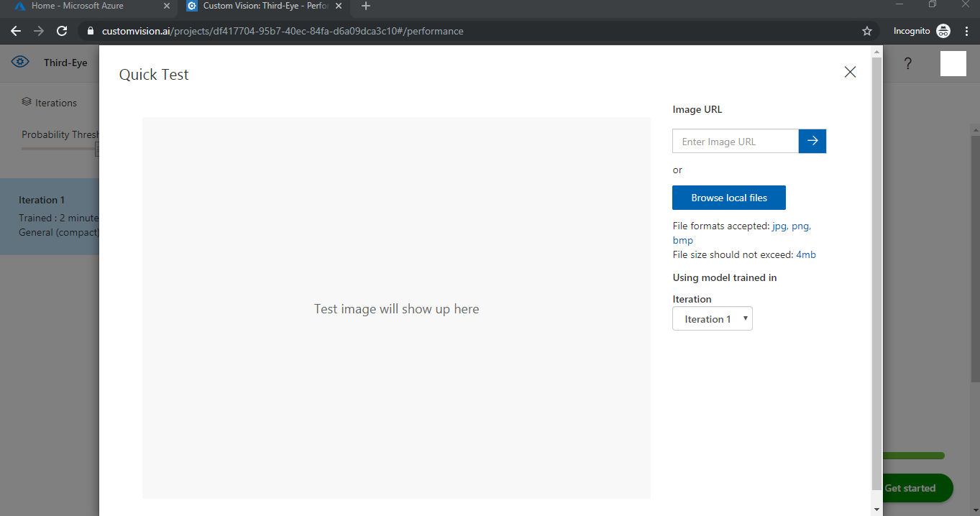Bookmark this page with star icon

(x=866, y=31)
